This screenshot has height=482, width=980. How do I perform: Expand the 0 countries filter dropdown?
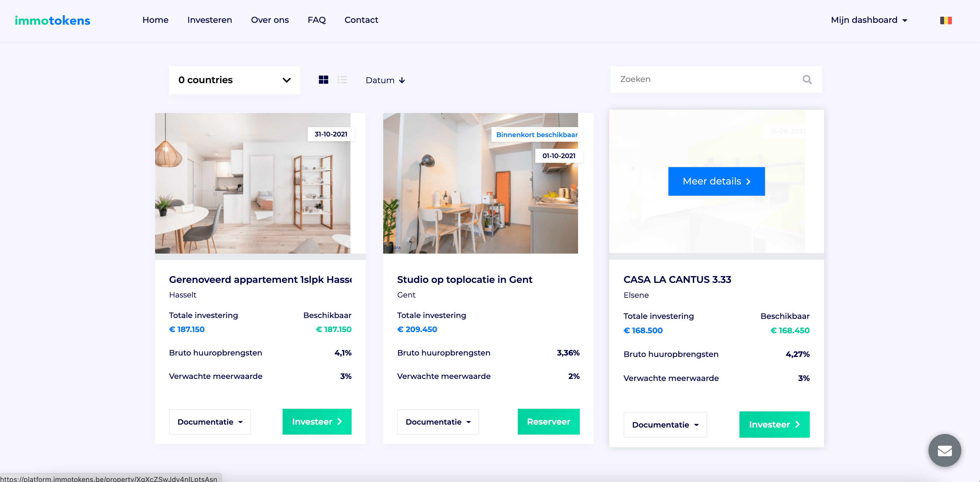click(233, 80)
